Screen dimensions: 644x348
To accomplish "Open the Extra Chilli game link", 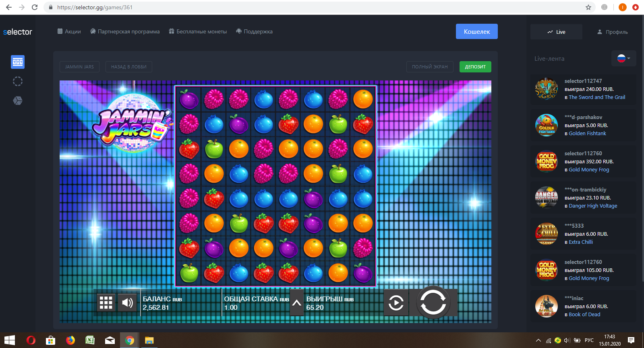I will click(581, 242).
